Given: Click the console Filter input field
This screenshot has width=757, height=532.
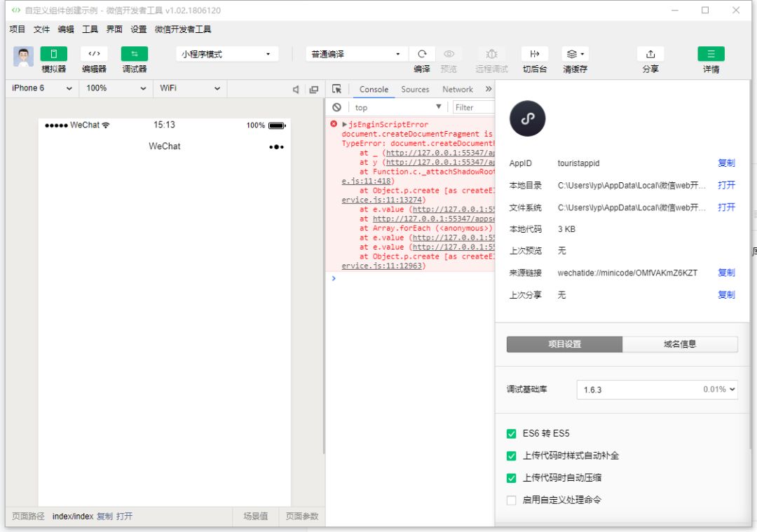Looking at the screenshot, I should point(474,107).
